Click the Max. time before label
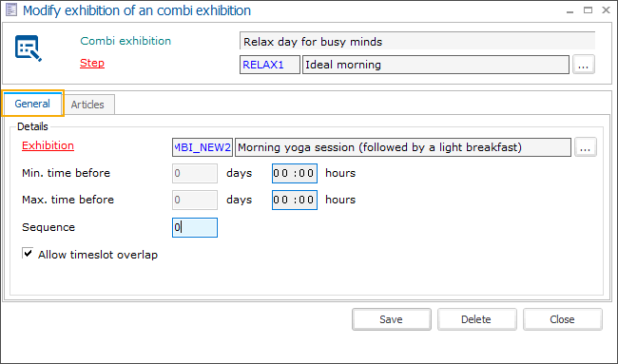The image size is (618, 364). (x=68, y=200)
